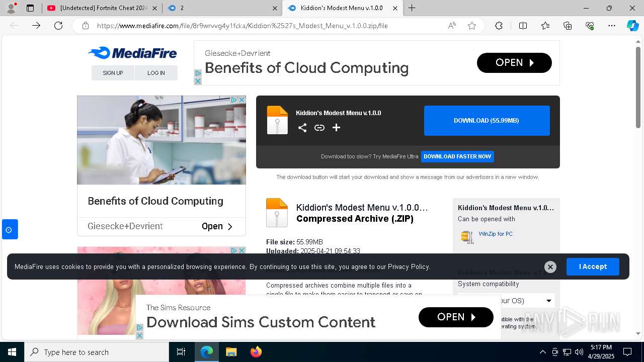This screenshot has width=644, height=362.
Task: Click DOWNLOAD (55.99MB) button
Action: 487,121
